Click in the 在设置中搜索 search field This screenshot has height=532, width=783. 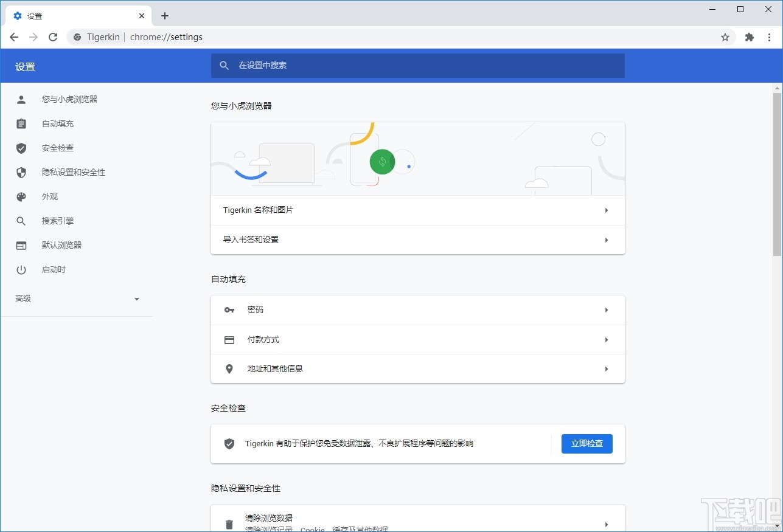click(x=417, y=66)
